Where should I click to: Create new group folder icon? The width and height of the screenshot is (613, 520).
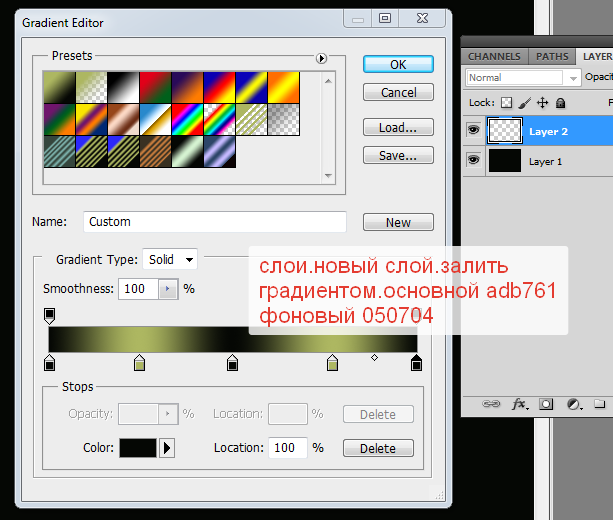coord(600,403)
